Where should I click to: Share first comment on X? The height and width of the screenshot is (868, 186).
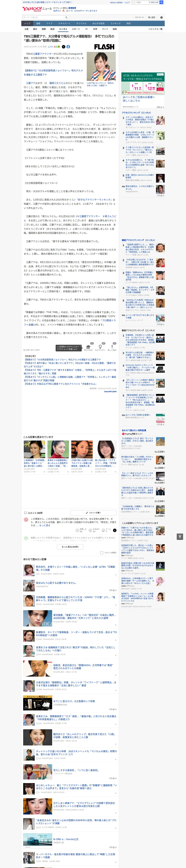(115, 530)
